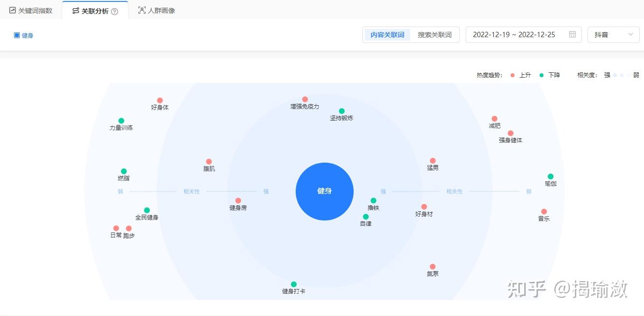Click the right 相关性 axis label
This screenshot has height=316, width=644.
(x=454, y=192)
